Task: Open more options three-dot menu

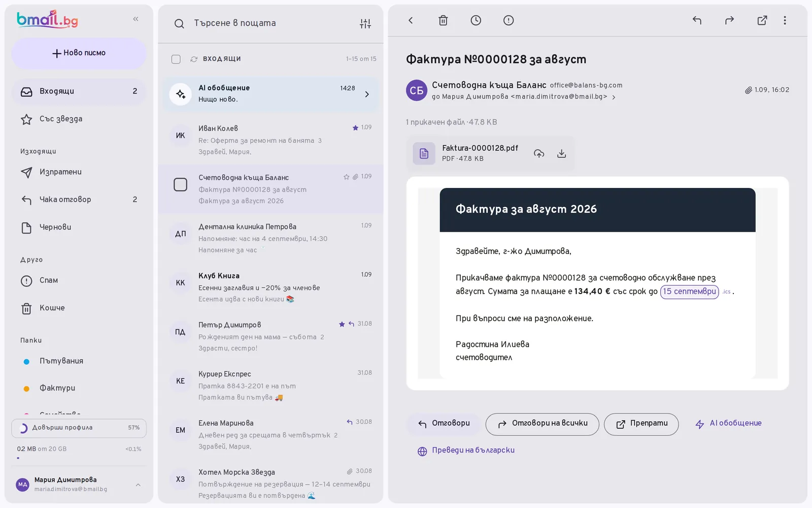Action: tap(785, 20)
